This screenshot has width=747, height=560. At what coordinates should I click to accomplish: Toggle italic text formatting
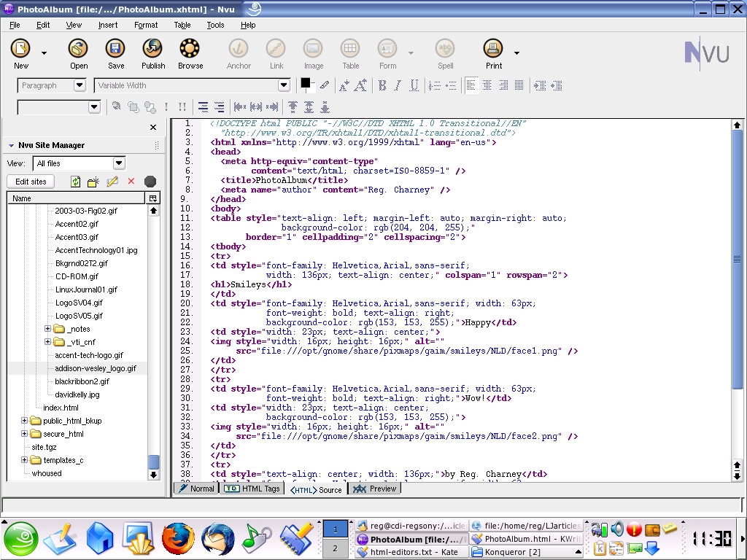click(398, 86)
